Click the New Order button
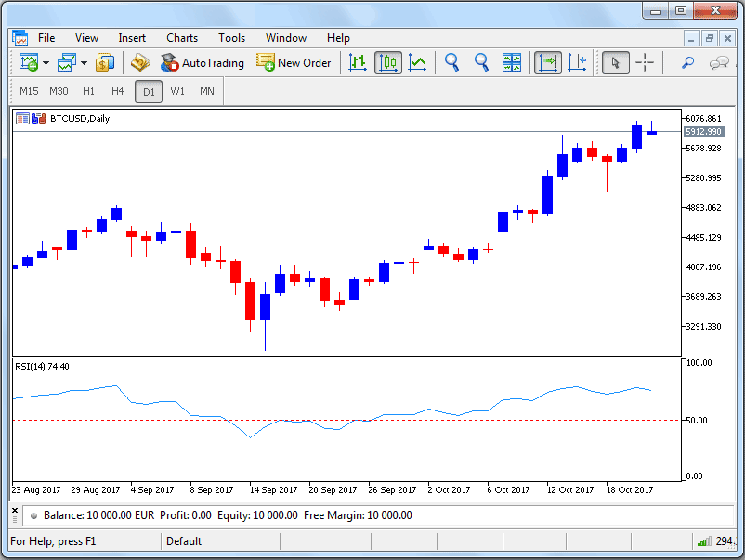The height and width of the screenshot is (560, 745). point(294,63)
